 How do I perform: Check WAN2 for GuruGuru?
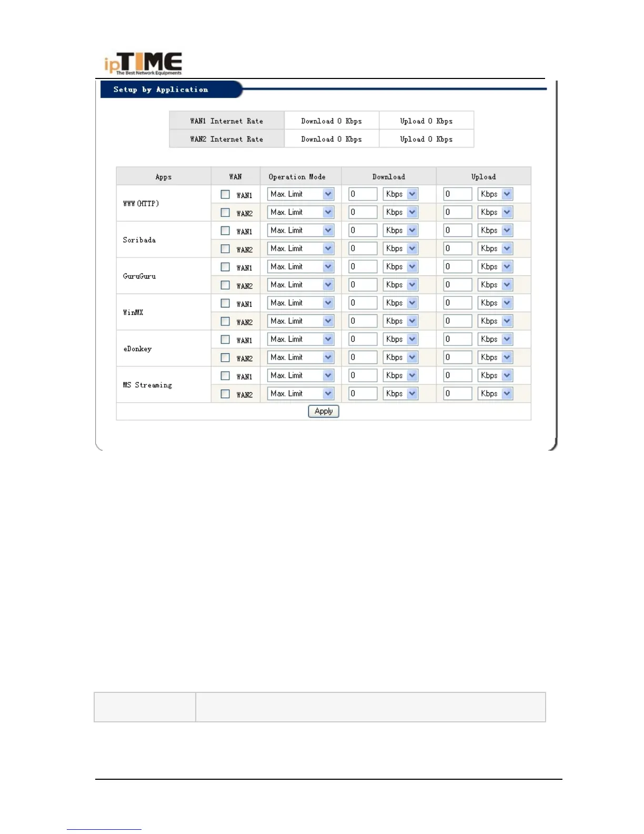[225, 285]
